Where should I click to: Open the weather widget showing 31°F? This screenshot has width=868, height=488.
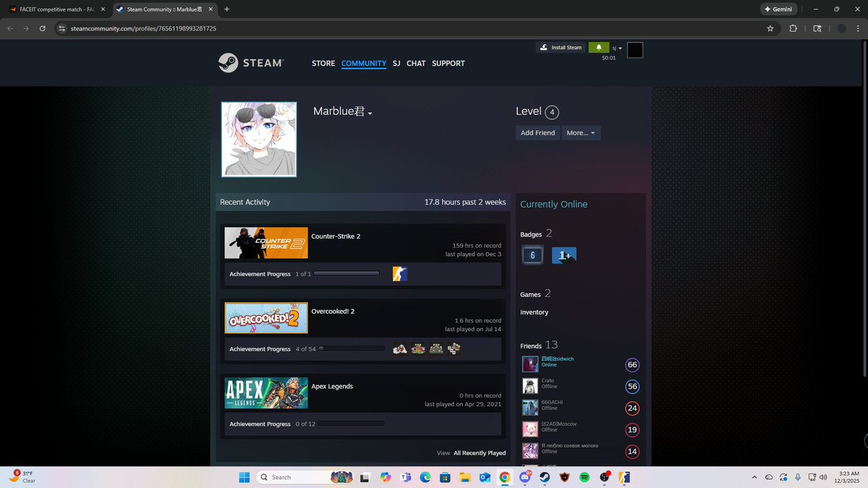click(x=22, y=477)
